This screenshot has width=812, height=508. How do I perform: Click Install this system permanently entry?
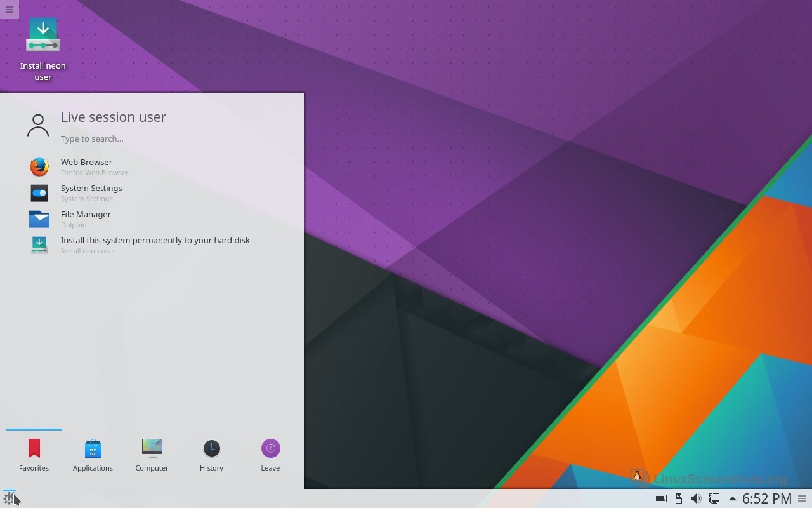pos(155,244)
